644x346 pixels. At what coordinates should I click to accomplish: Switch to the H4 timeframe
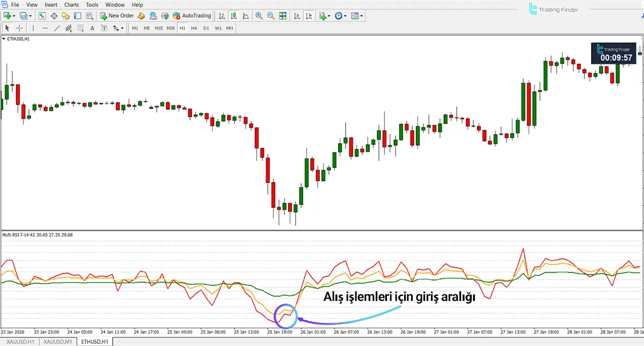pyautogui.click(x=194, y=27)
